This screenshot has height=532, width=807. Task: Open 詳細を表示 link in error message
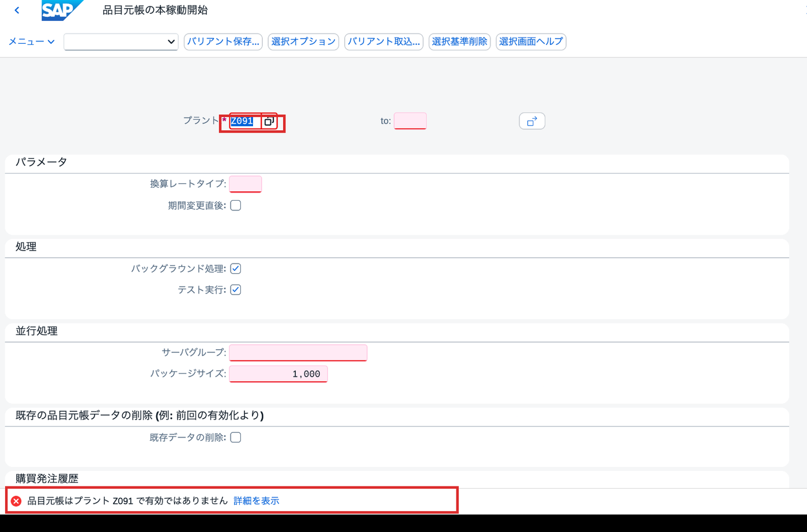(x=257, y=501)
